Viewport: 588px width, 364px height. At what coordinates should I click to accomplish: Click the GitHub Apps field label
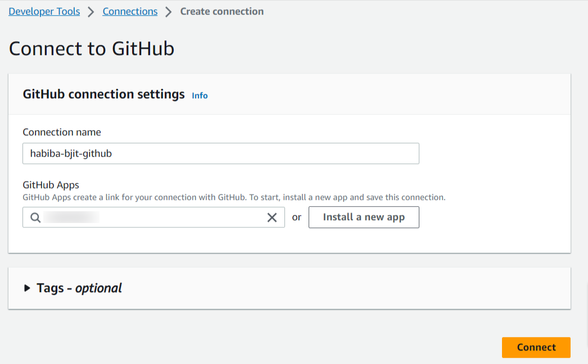51,185
